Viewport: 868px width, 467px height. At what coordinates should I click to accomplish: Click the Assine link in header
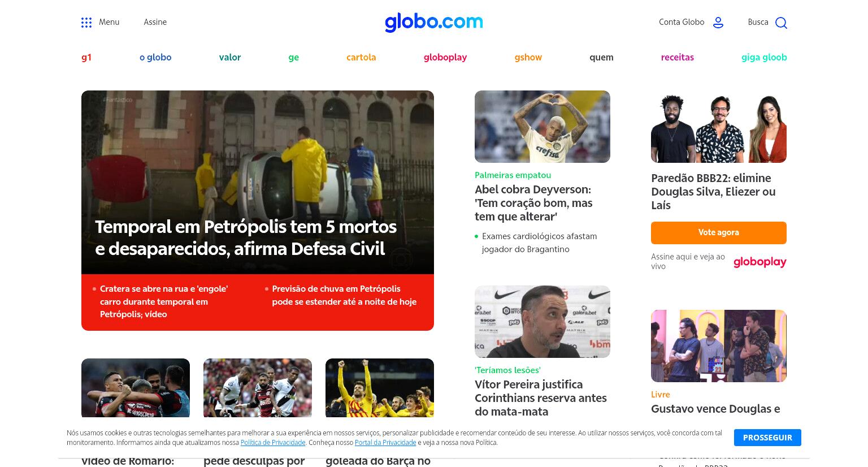click(x=155, y=22)
